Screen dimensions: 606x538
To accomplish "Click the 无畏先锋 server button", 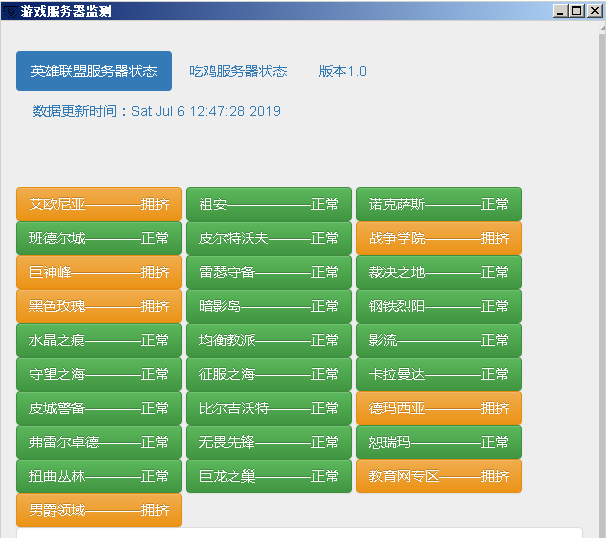I will point(269,442).
